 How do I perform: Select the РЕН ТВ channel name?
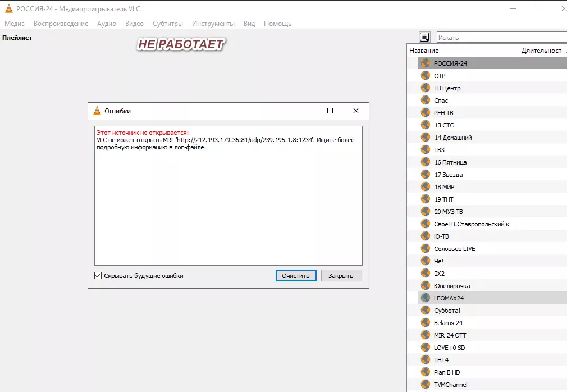443,113
